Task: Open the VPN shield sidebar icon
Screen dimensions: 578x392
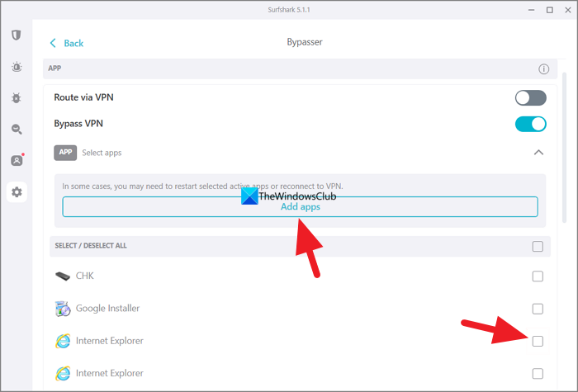Action: (17, 35)
